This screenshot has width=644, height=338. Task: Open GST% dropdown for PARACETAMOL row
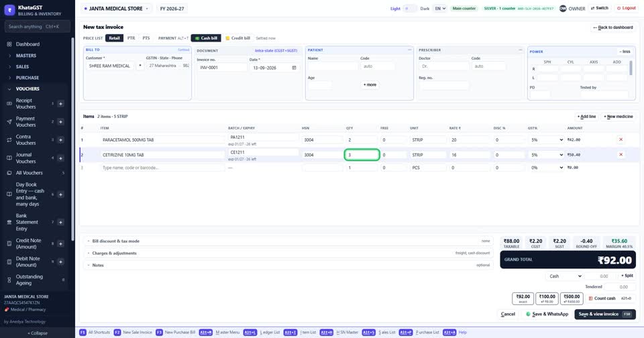pos(547,139)
